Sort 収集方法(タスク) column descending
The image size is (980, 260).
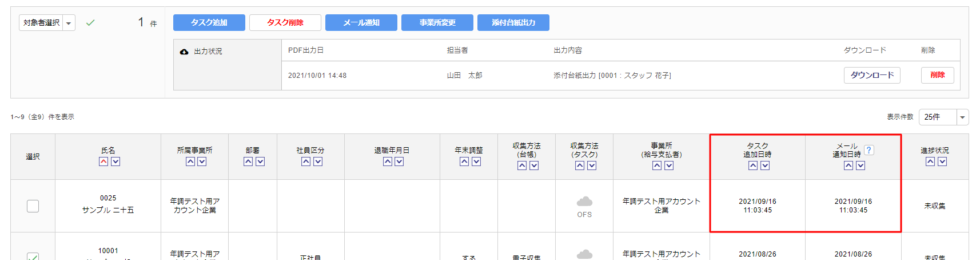(x=592, y=166)
